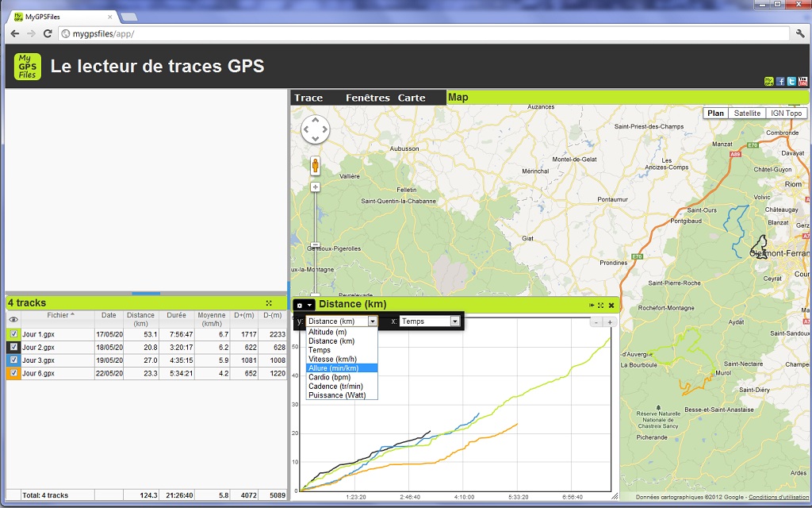Click the browser address bar
Viewport: 812px width, 508px height.
click(x=425, y=33)
